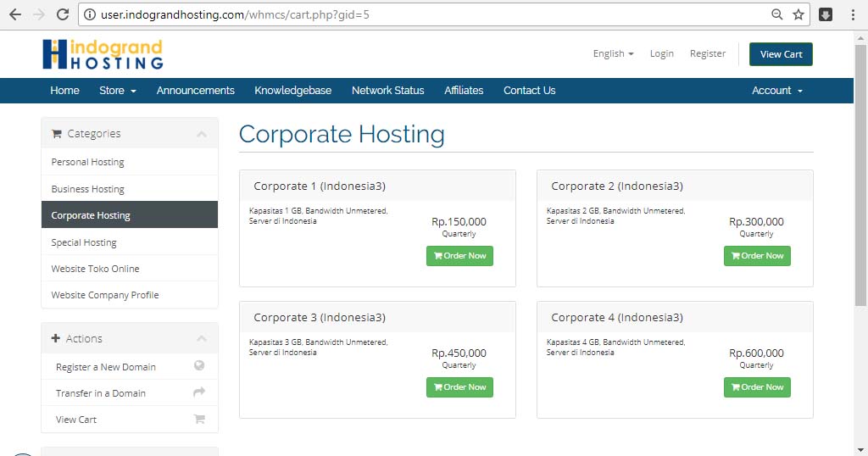Click the download extension icon in toolbar
The image size is (868, 456).
(x=826, y=14)
